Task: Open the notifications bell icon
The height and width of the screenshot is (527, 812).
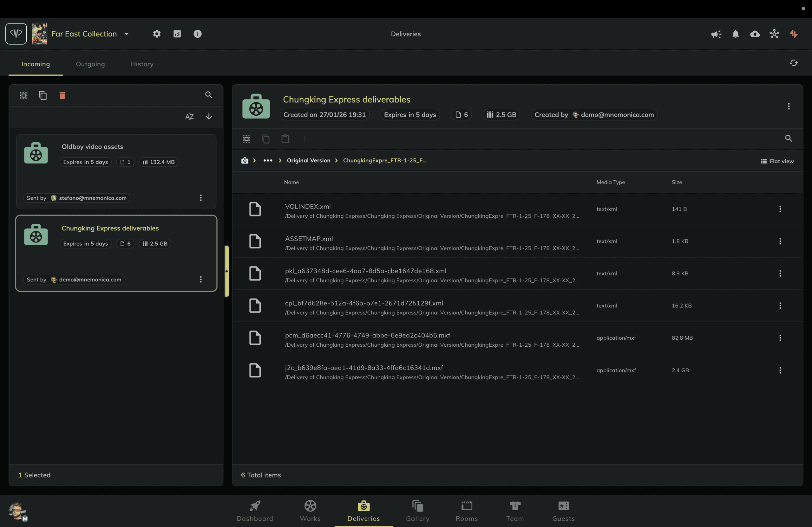Action: click(x=735, y=34)
